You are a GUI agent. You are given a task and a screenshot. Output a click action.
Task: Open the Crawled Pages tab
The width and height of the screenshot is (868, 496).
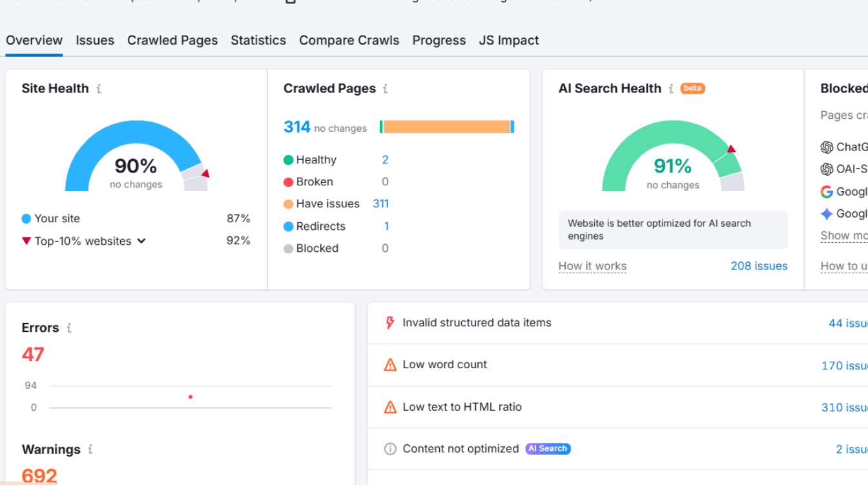click(172, 40)
